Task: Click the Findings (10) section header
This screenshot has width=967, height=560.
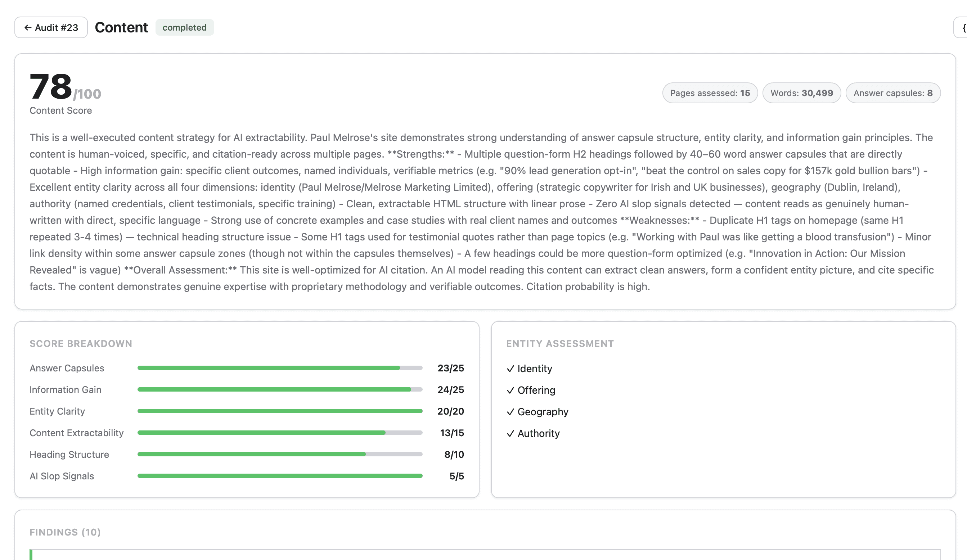Action: coord(65,532)
